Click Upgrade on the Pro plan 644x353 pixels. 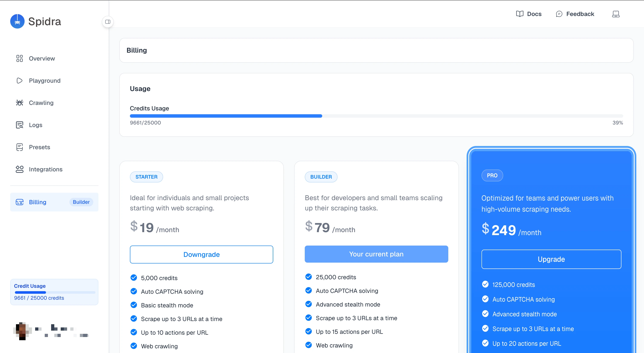551,259
